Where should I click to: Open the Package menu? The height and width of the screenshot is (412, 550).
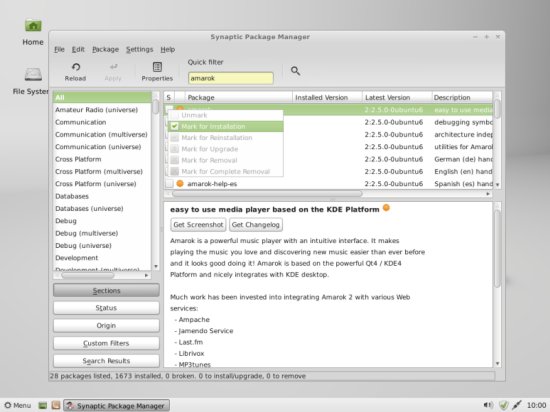point(105,49)
